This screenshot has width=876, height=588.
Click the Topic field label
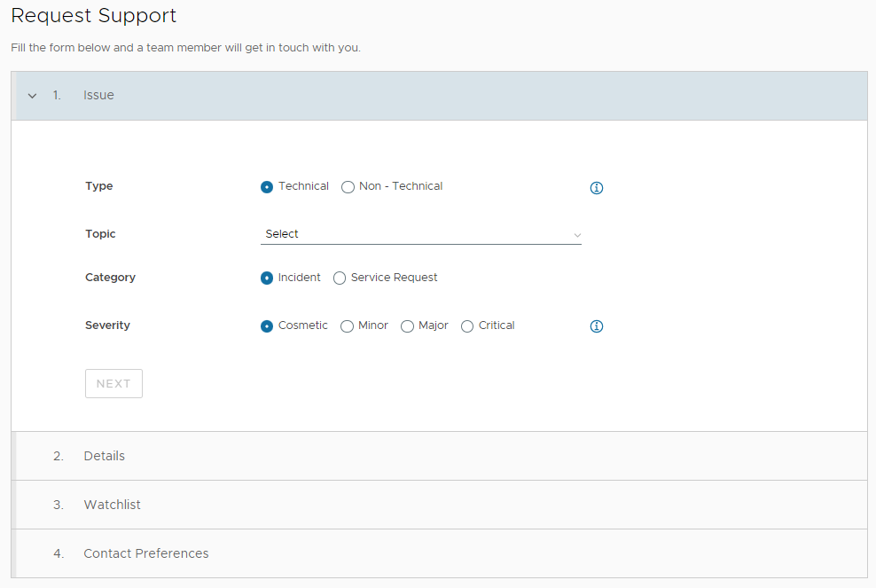pos(100,233)
